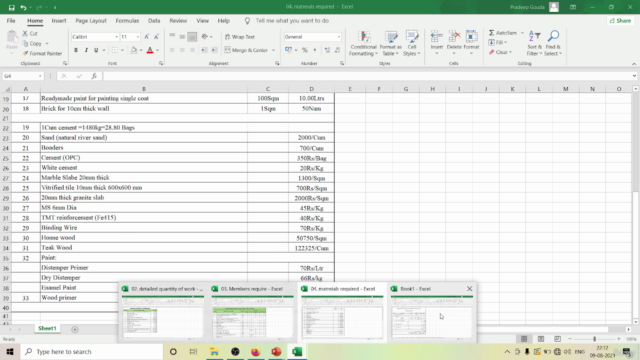Center-align the cell text
The image size is (640, 360).
click(182, 50)
